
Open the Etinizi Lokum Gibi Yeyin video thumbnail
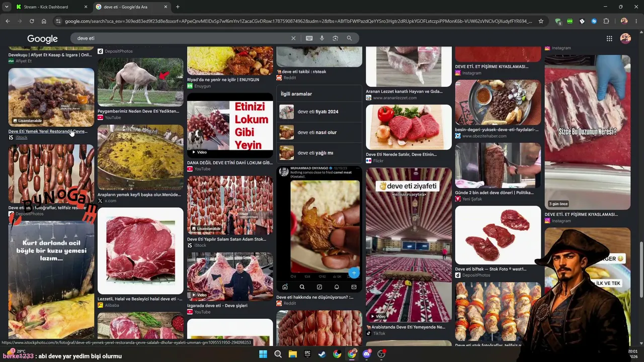[230, 126]
